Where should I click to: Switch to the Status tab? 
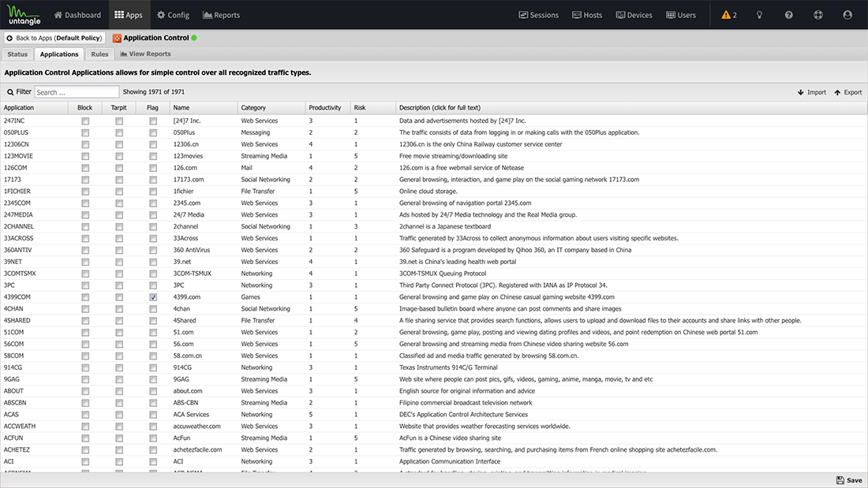tap(17, 54)
